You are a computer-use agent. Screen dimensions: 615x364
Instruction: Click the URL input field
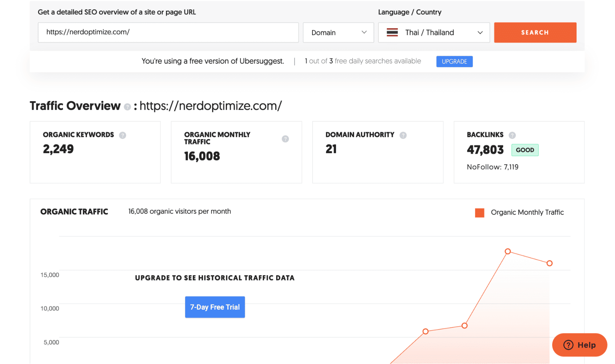coord(168,32)
